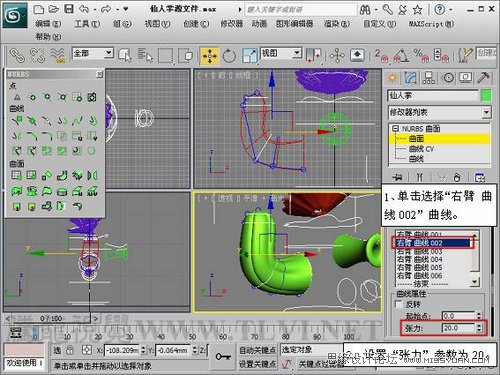Select 右臂 曲线 006 in curve list
The image size is (500, 375).
tap(419, 276)
